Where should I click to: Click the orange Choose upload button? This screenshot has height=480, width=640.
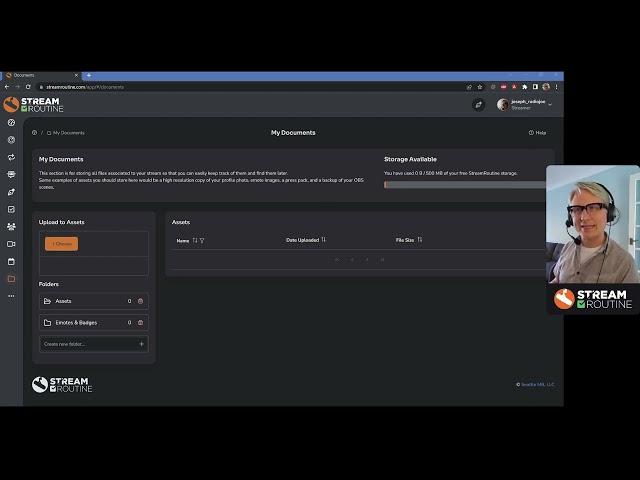(x=62, y=244)
